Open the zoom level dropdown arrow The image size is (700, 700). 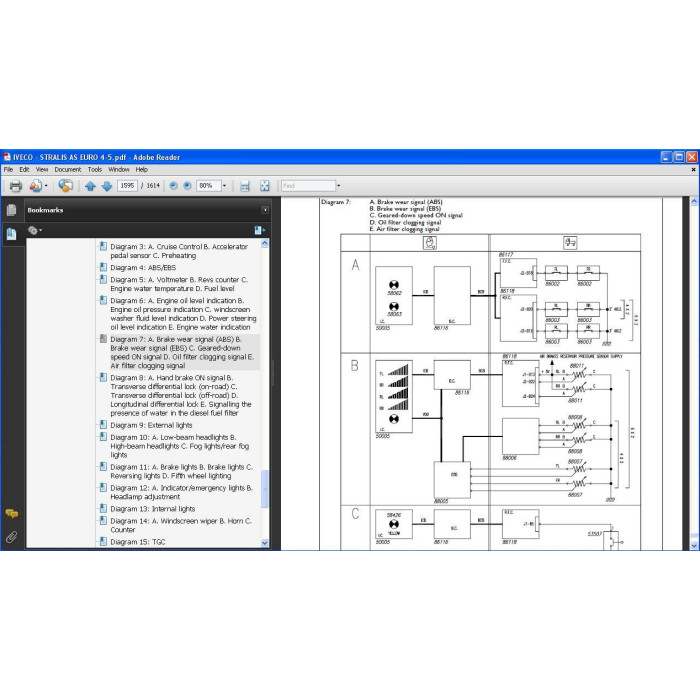(225, 186)
